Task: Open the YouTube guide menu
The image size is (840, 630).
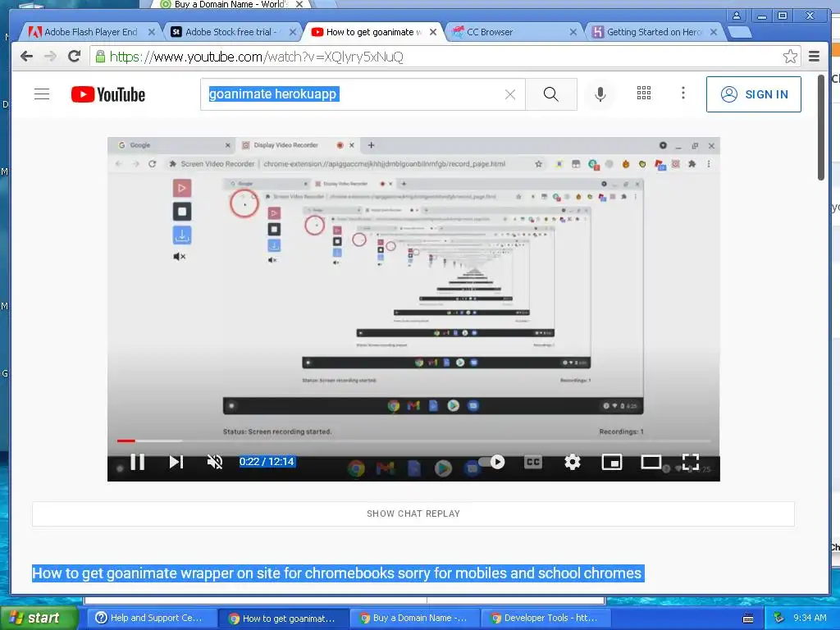Action: 42,94
